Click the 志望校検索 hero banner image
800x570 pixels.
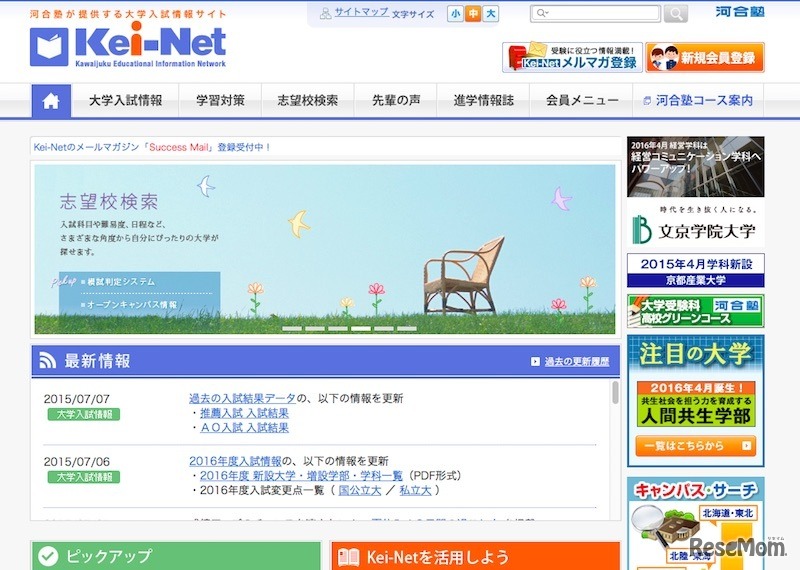[x=325, y=249]
